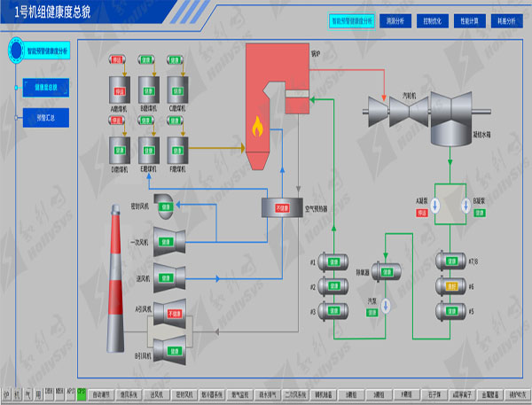Click the primary air fan (一次风机) icon

169,242
